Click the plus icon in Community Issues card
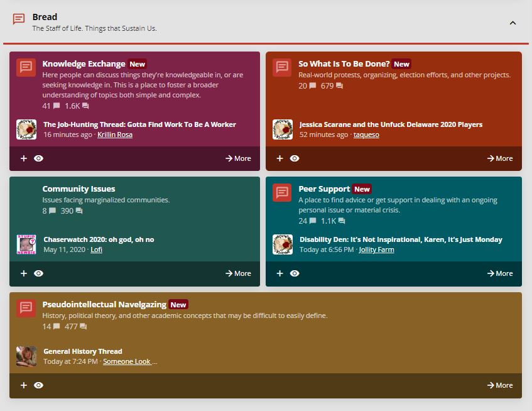Screen dimensions: 532x411 click(24, 273)
